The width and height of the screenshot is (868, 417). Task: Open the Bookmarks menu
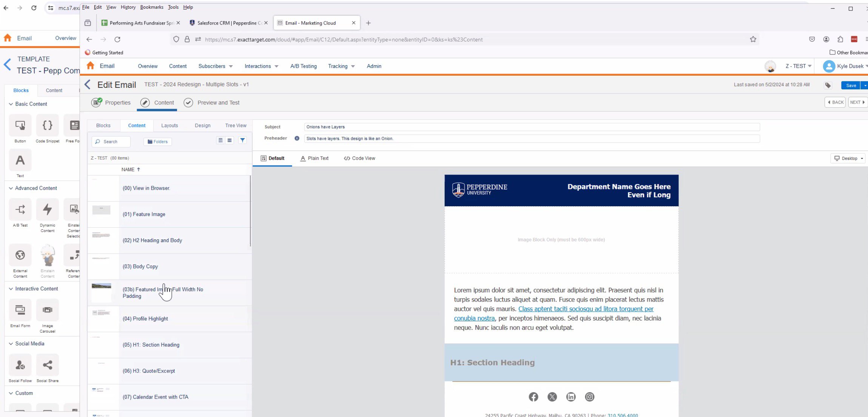tap(152, 7)
